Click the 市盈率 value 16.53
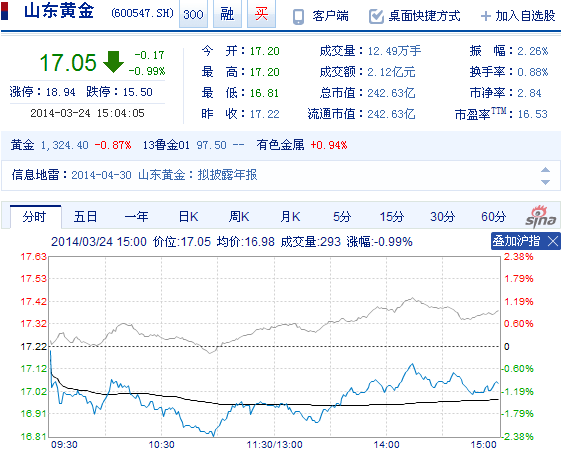561x449 pixels. [x=533, y=114]
